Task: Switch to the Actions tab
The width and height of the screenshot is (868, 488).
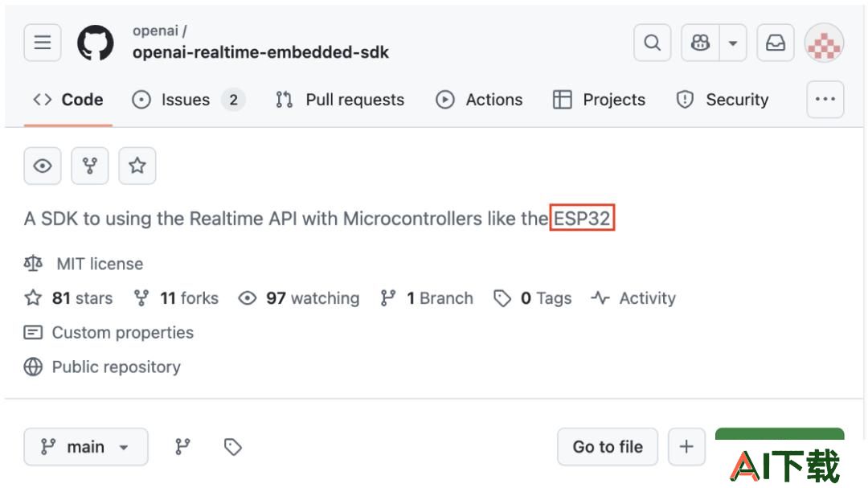Action: [479, 100]
